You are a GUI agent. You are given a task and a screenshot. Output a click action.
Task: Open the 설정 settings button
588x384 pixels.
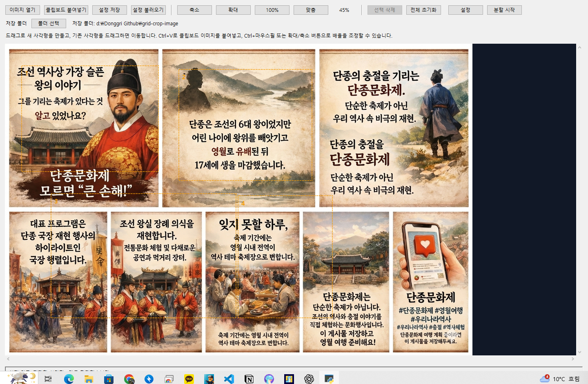pyautogui.click(x=465, y=10)
